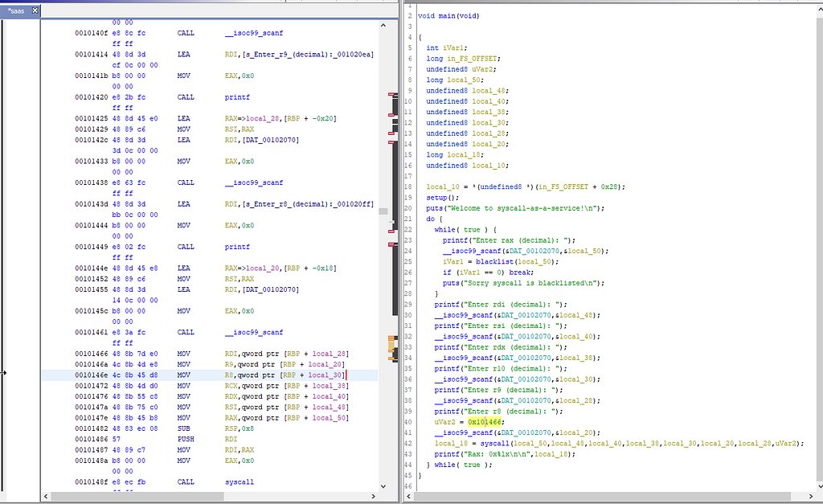The image size is (823, 504).
Task: Select address 0010140f in the listing
Action: click(91, 33)
